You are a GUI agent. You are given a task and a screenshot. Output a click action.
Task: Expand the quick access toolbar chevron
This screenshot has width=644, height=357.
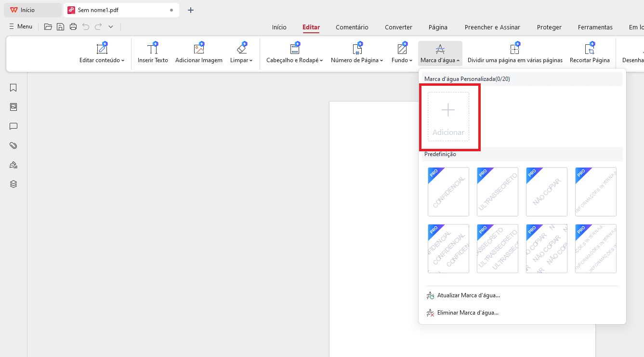tap(111, 27)
